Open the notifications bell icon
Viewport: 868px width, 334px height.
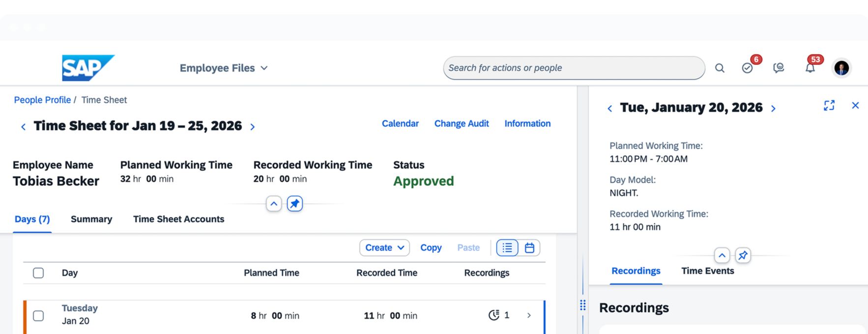pos(810,68)
